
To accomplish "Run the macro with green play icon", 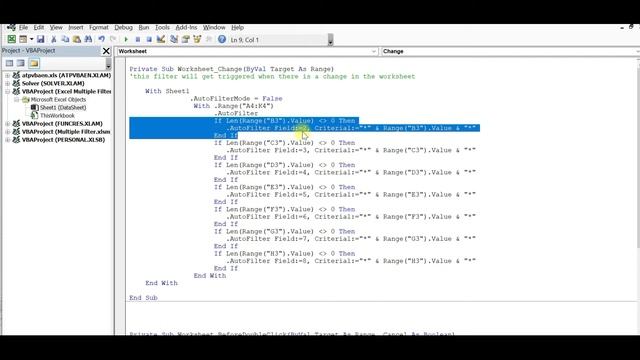I will point(126,40).
